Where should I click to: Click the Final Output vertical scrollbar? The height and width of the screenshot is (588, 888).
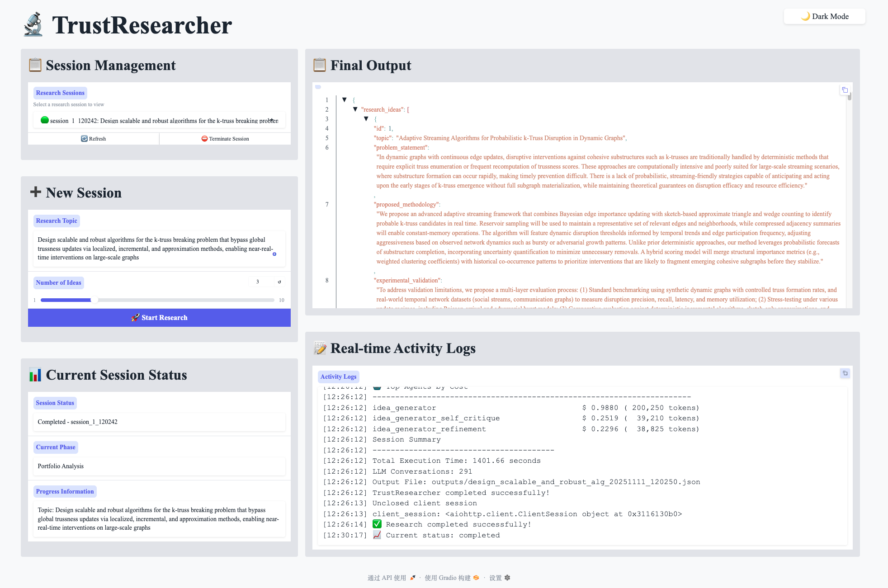(x=850, y=96)
